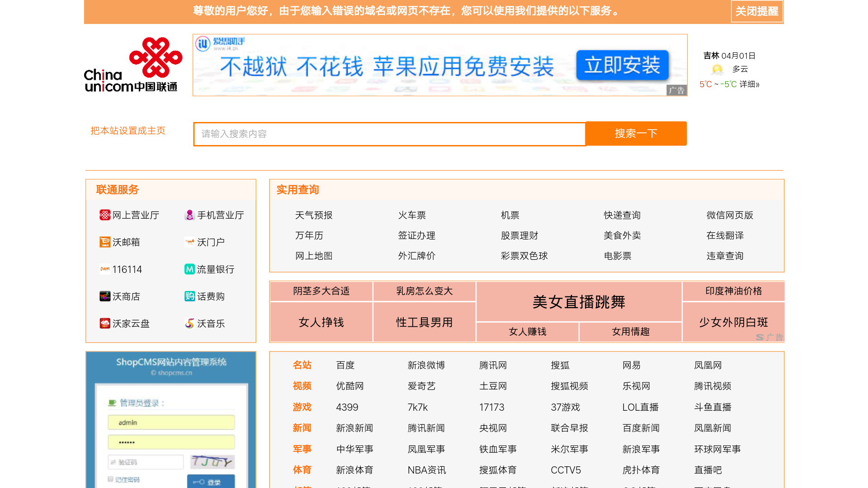Viewport: 868px width, 488px height.
Task: Open the 沃邮箱 mail icon
Action: coord(105,242)
